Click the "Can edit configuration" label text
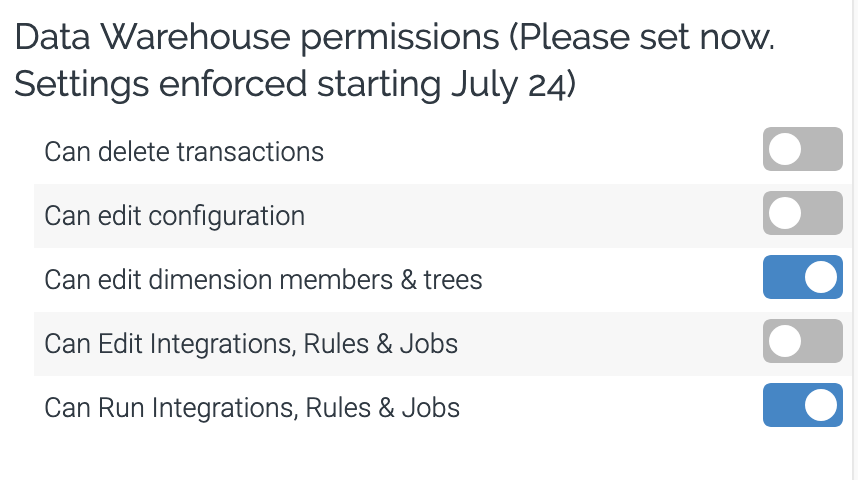 pyautogui.click(x=174, y=216)
